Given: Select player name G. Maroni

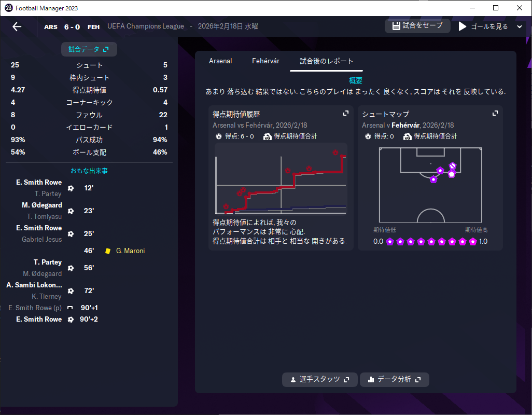Looking at the screenshot, I should pos(130,251).
